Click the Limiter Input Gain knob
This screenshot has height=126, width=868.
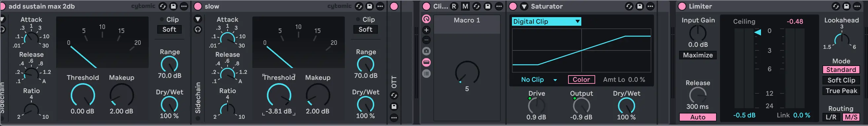[698, 33]
